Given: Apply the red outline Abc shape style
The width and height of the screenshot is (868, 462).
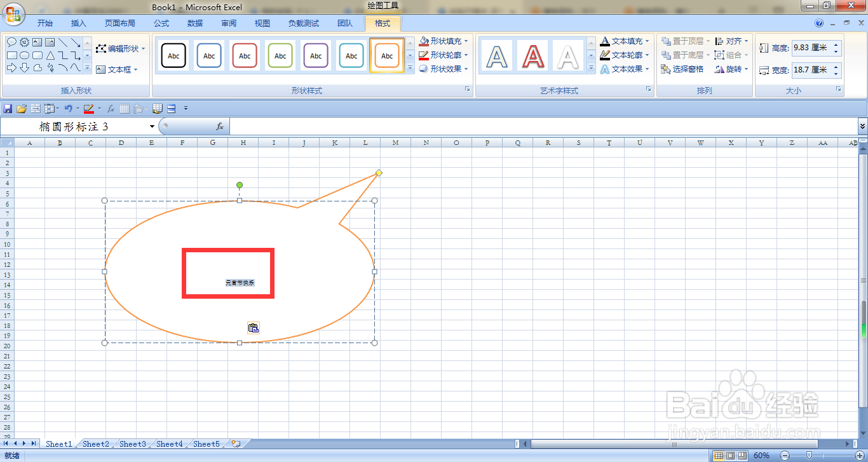Looking at the screenshot, I should [245, 56].
